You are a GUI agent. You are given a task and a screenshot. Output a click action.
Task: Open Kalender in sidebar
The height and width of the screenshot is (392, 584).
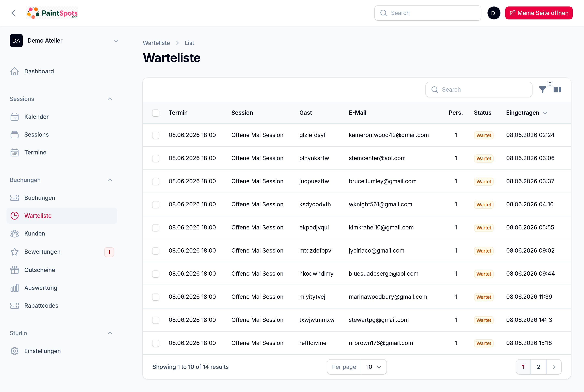click(x=61, y=117)
